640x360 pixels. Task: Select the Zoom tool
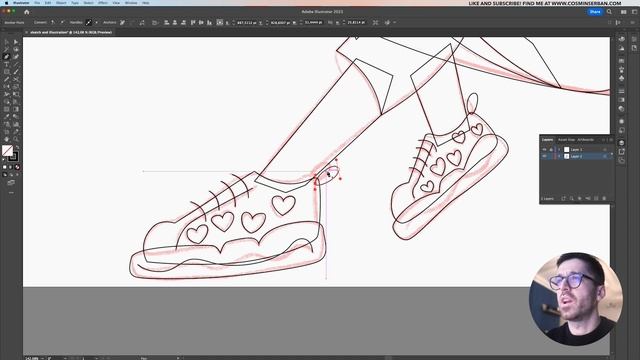point(16,139)
